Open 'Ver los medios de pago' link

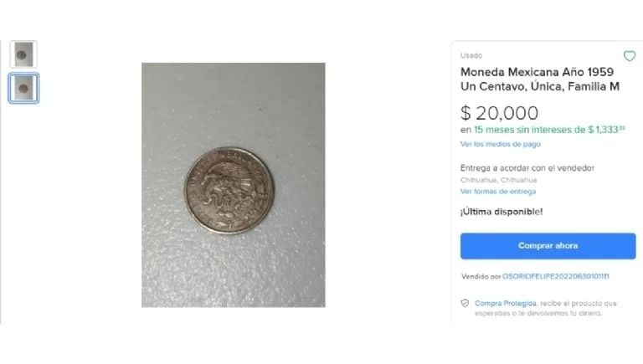501,144
